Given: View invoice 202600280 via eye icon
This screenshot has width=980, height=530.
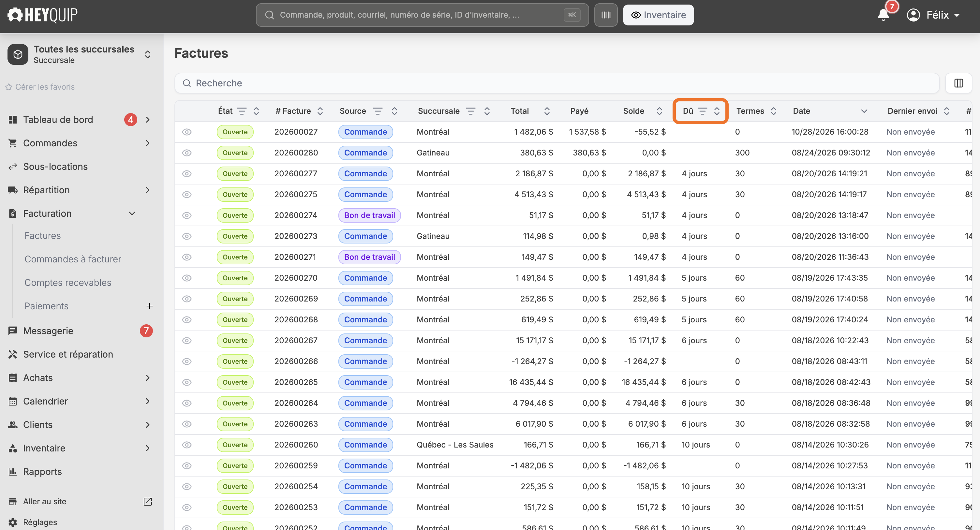Looking at the screenshot, I should pos(186,153).
